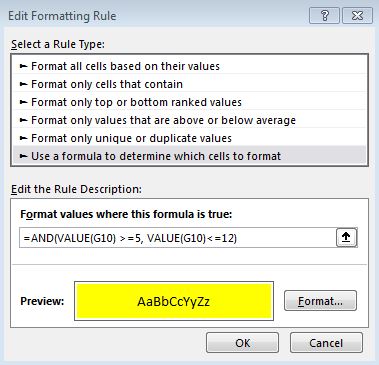Close the Edit Formatting Rule dialog
This screenshot has width=379, height=365.
(357, 16)
